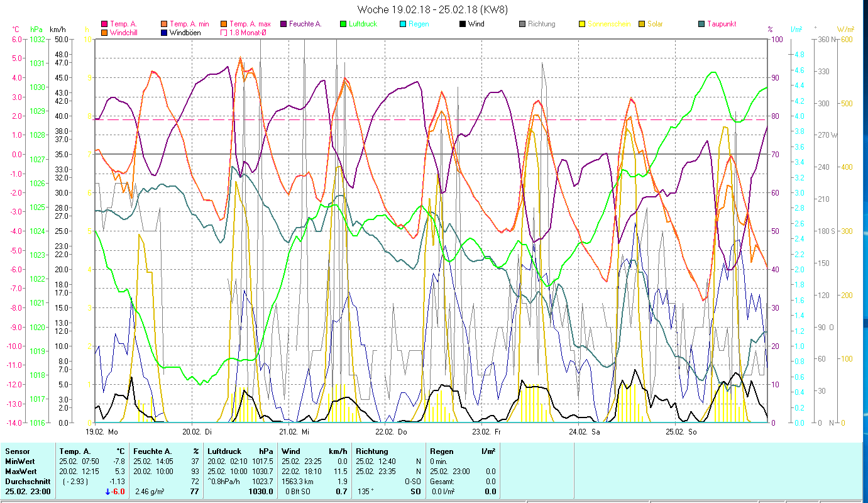Click the 'MaxWert' row label
Image resolution: width=868 pixels, height=503 pixels.
(x=21, y=472)
